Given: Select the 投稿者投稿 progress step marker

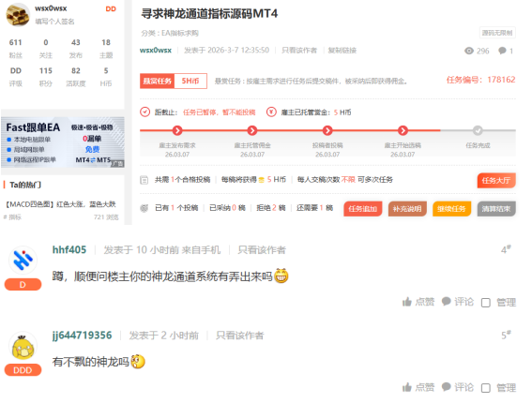Looking at the screenshot, I should point(327,130).
